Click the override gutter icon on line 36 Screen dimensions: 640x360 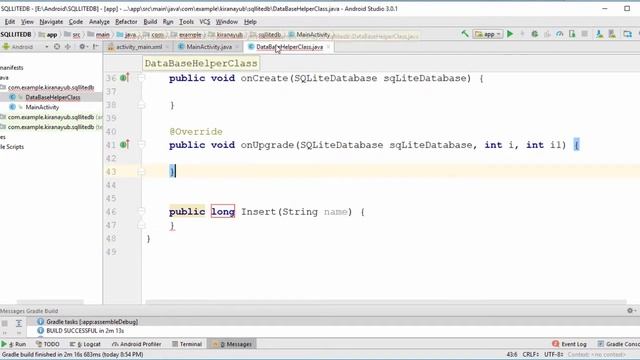click(124, 78)
